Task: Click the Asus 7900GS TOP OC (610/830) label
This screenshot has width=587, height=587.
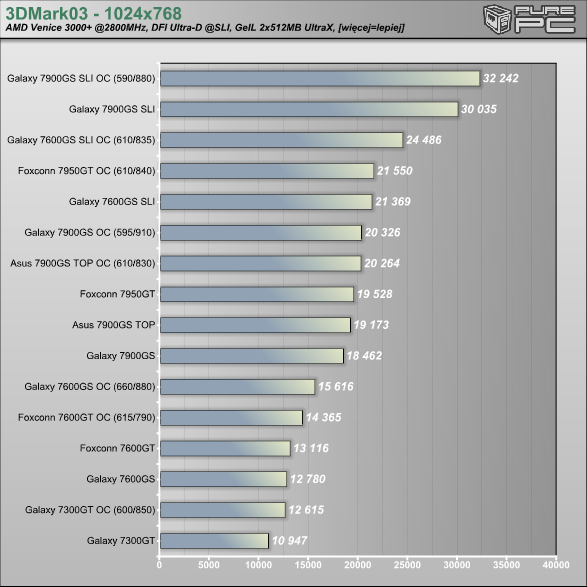Action: pos(83,263)
